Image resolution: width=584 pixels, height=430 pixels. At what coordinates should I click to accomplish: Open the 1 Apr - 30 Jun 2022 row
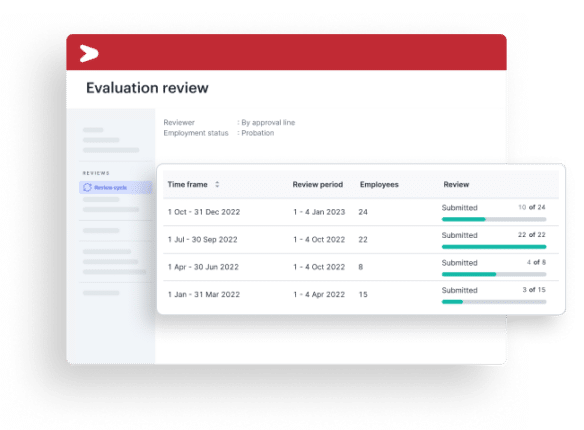pos(361,267)
